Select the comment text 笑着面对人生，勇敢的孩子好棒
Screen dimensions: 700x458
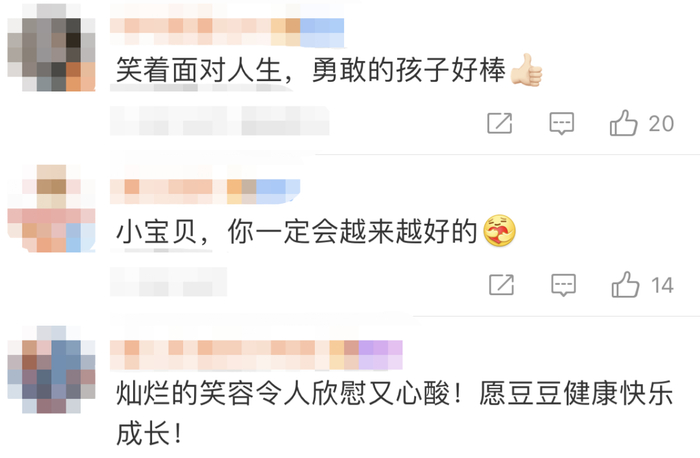[x=311, y=71]
